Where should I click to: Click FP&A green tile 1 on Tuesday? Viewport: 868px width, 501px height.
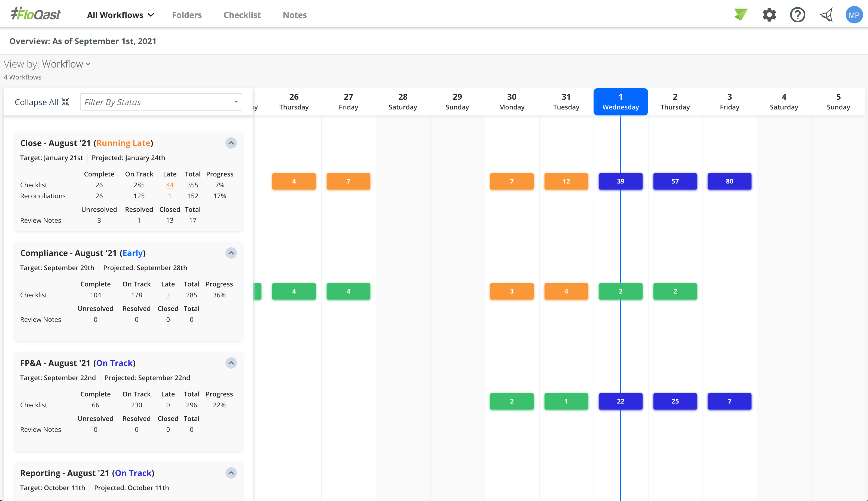pyautogui.click(x=566, y=402)
